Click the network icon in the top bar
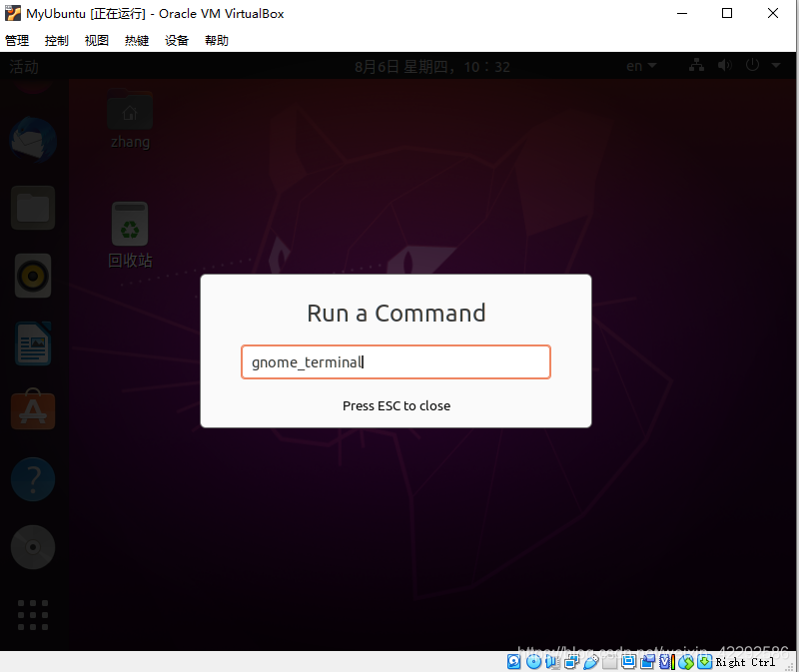 pos(696,64)
